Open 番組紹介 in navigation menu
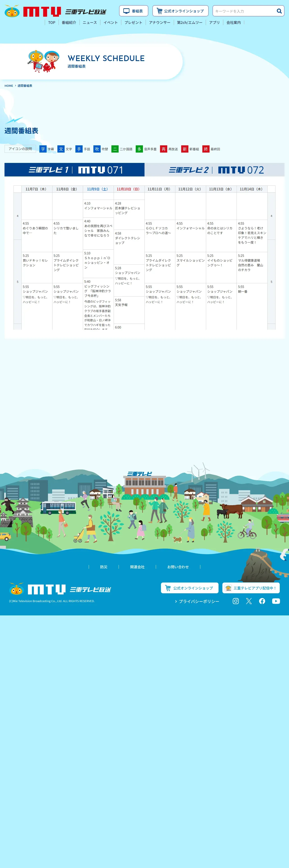Image resolution: width=289 pixels, height=868 pixels. pyautogui.click(x=69, y=23)
